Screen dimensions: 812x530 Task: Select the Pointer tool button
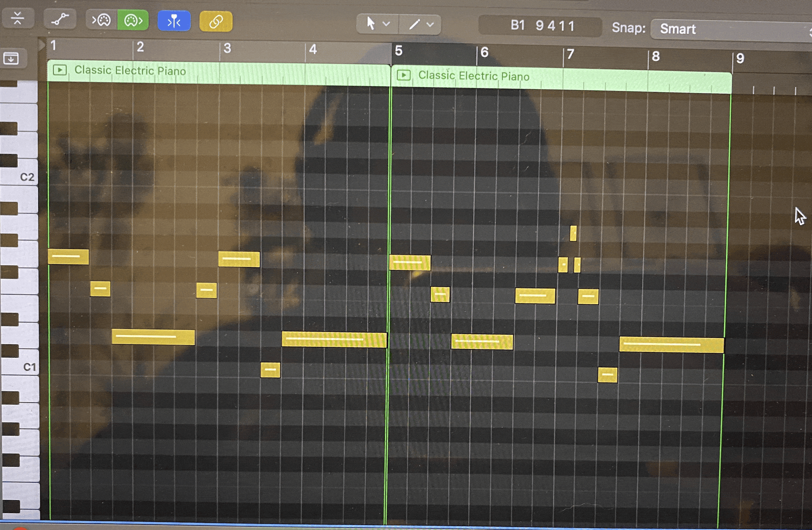(x=370, y=24)
